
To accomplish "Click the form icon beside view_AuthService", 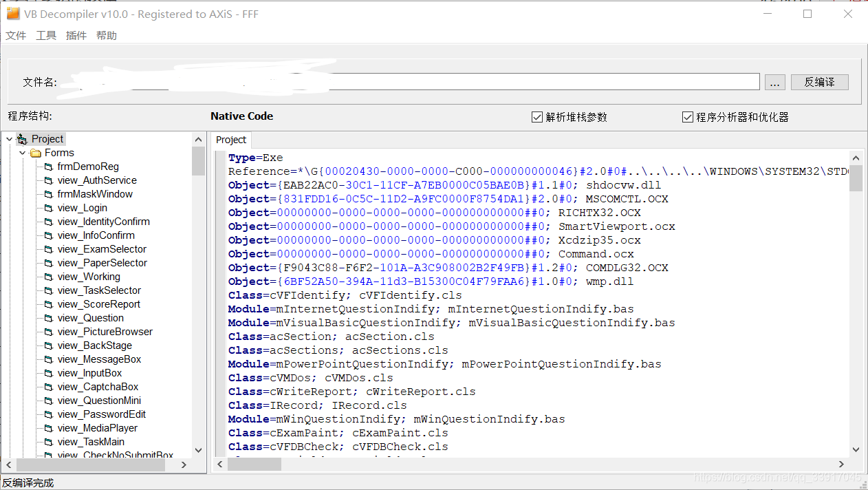I will coord(49,180).
